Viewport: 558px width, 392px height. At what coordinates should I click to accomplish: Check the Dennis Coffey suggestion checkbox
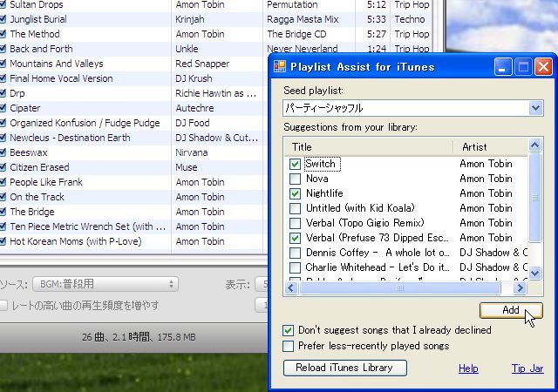coord(295,253)
